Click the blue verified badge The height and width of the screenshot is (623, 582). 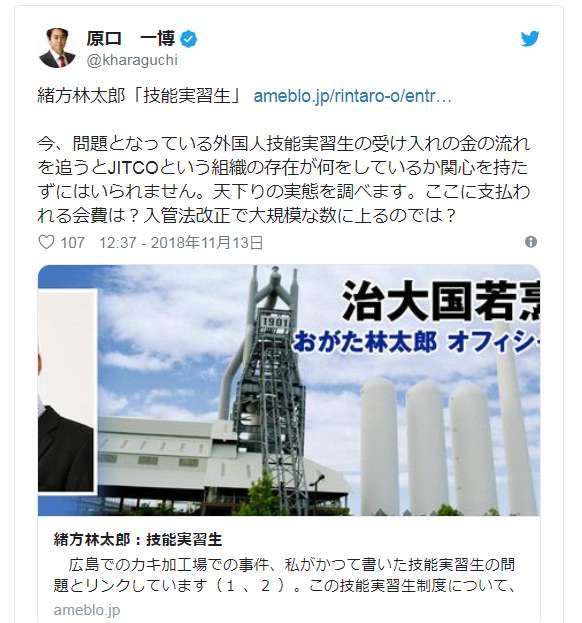pyautogui.click(x=189, y=39)
